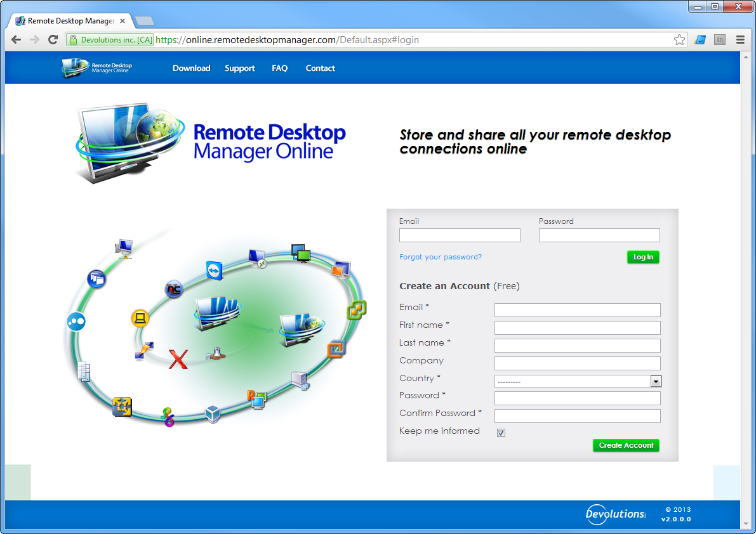Focus the login Email field
The width and height of the screenshot is (756, 534).
point(460,235)
